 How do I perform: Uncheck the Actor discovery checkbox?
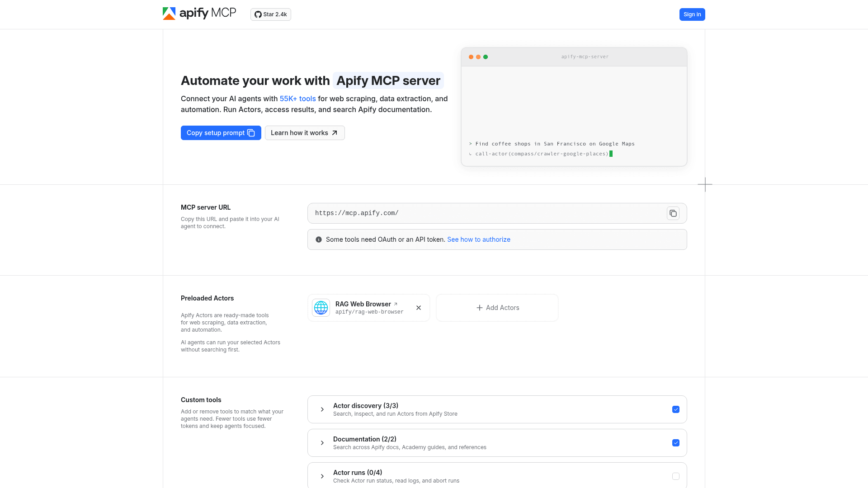[x=676, y=409]
